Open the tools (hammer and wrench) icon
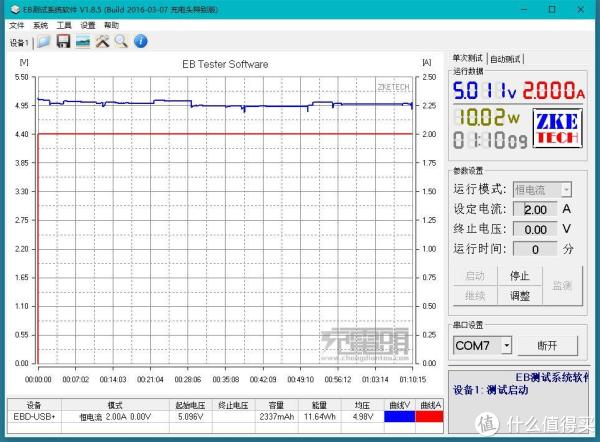Screen dimensions: 600x442 coord(102,41)
